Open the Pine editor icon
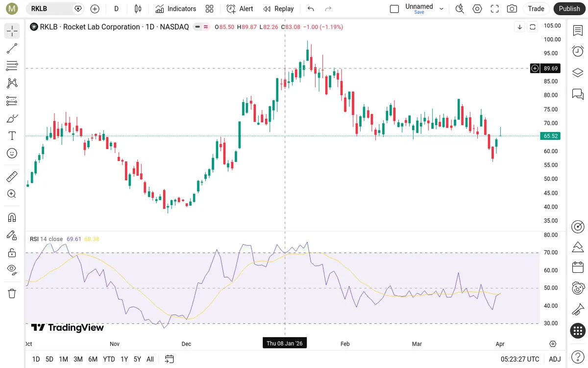 click(x=578, y=247)
